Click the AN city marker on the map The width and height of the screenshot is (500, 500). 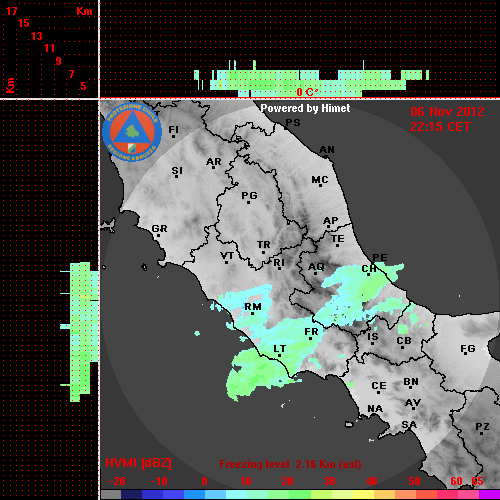[x=326, y=156]
